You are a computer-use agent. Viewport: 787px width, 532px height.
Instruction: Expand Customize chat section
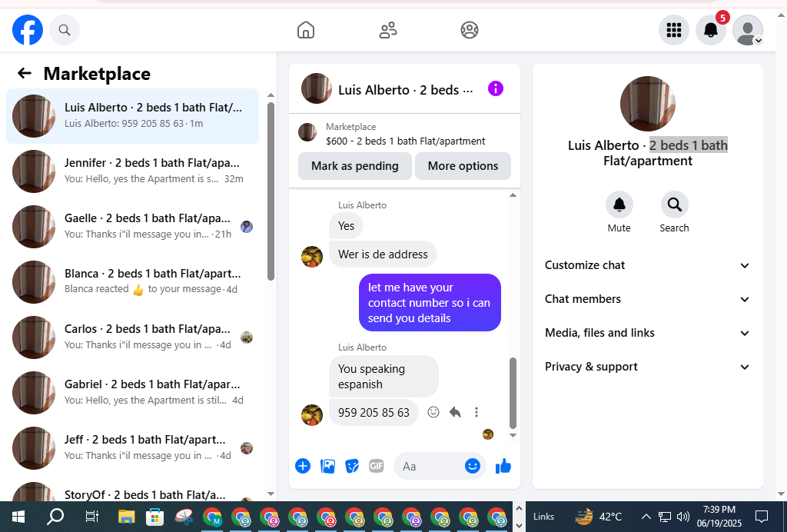(647, 265)
